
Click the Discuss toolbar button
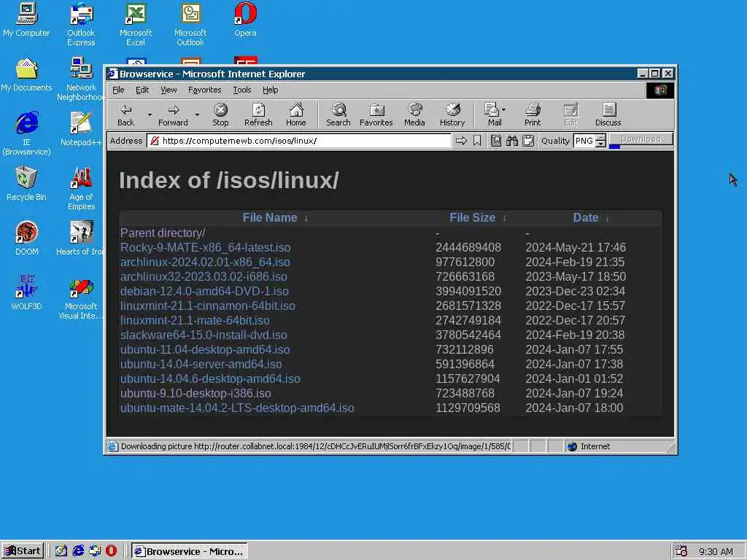point(608,114)
